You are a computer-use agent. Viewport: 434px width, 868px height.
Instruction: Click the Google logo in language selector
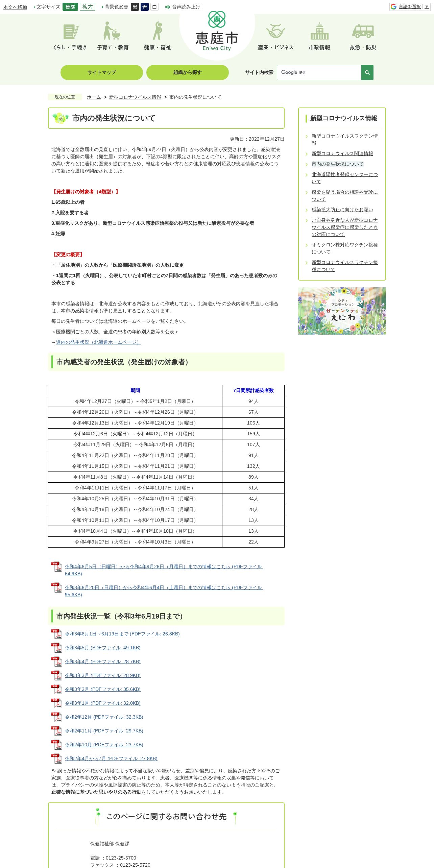[x=393, y=7]
